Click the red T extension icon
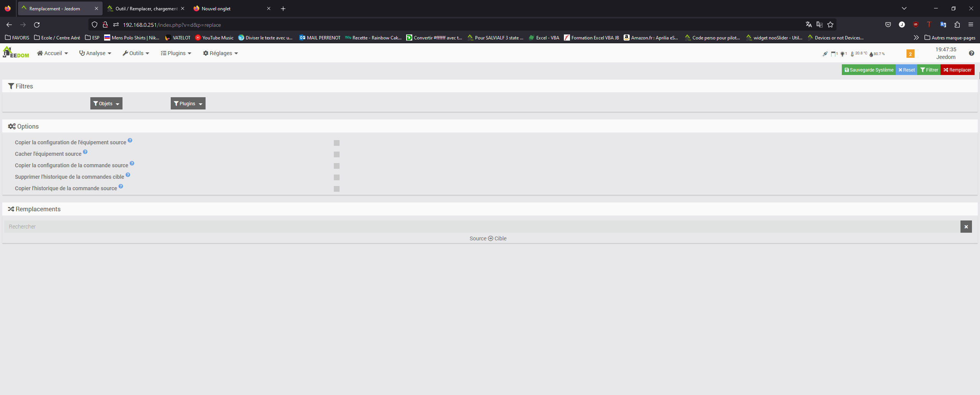The height and width of the screenshot is (395, 980). pyautogui.click(x=929, y=25)
